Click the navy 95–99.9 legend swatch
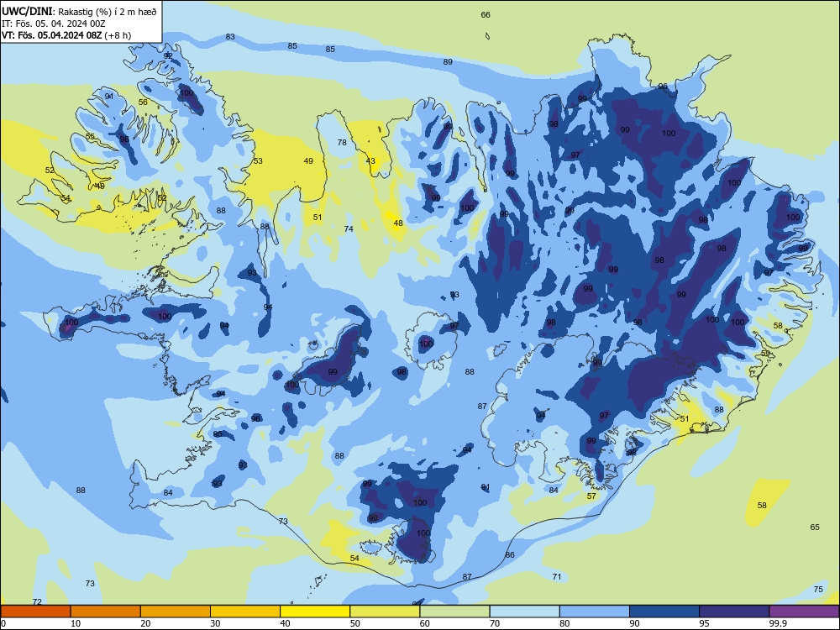 [x=734, y=612]
